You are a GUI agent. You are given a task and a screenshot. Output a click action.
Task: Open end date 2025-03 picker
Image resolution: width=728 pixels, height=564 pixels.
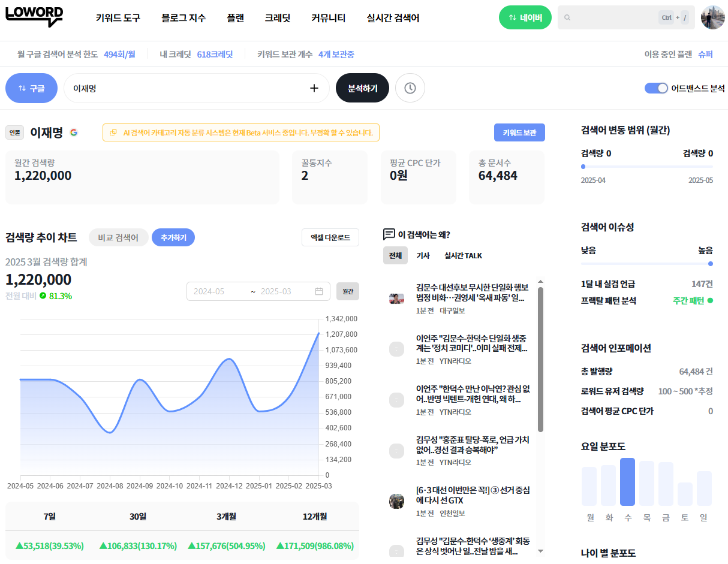click(276, 291)
